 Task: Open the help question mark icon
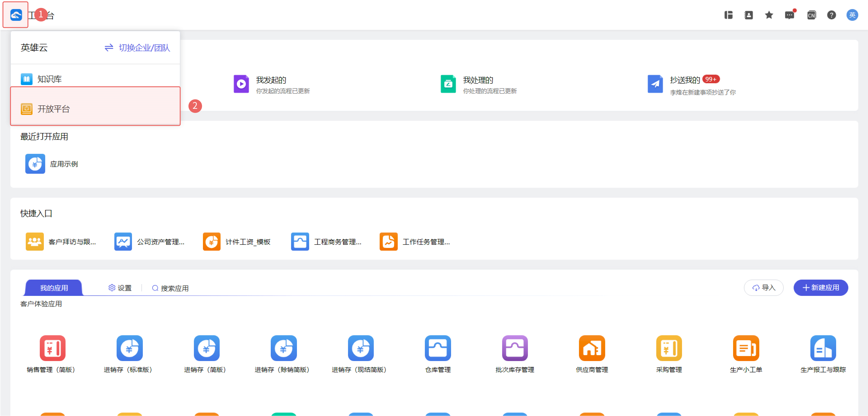tap(831, 15)
